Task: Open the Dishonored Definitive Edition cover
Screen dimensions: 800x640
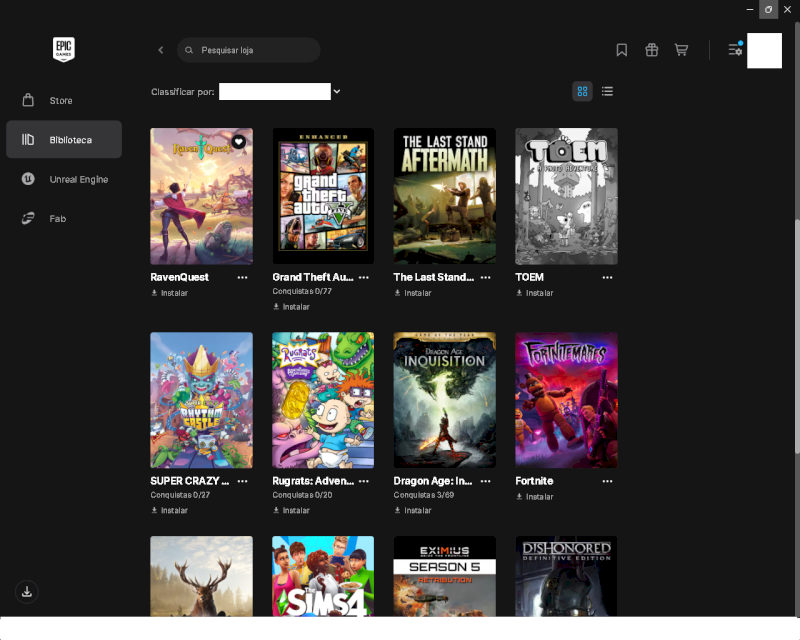Action: coord(566,576)
